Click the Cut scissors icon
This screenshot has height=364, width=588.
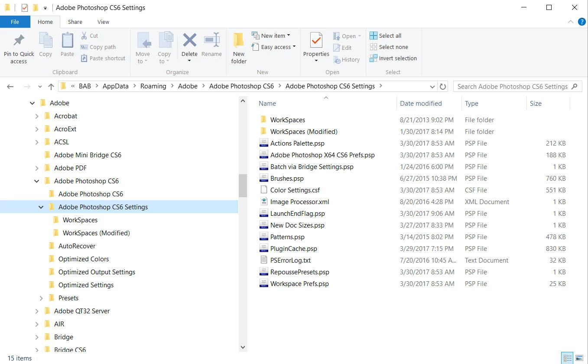[84, 36]
